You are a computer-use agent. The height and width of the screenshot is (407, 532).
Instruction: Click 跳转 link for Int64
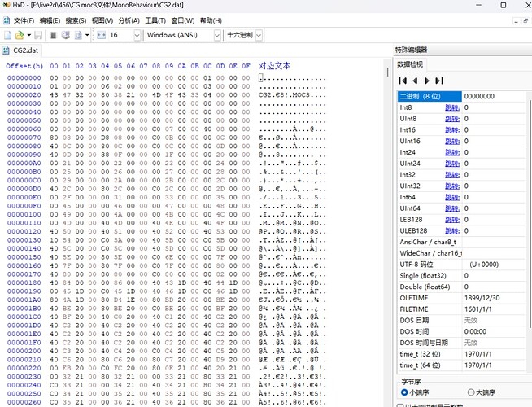pyautogui.click(x=452, y=197)
